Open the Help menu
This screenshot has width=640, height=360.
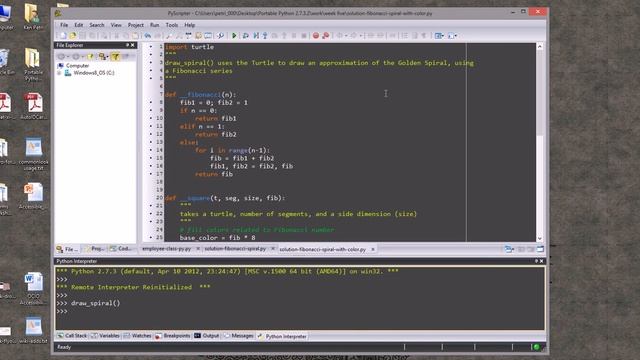pos(189,25)
